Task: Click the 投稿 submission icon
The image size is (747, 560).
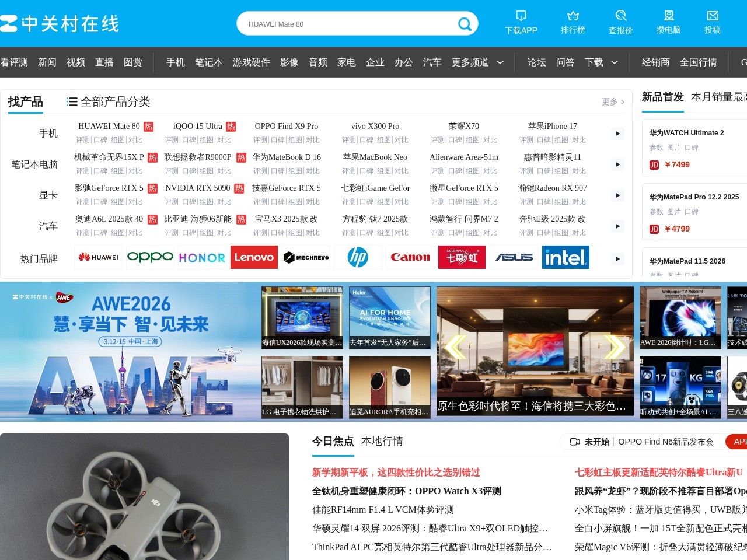Action: pos(713,22)
